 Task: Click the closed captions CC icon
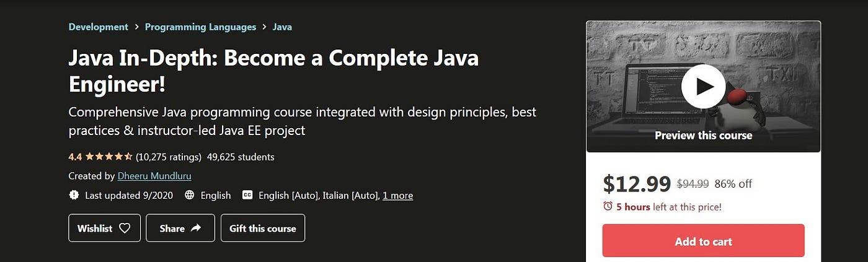247,195
